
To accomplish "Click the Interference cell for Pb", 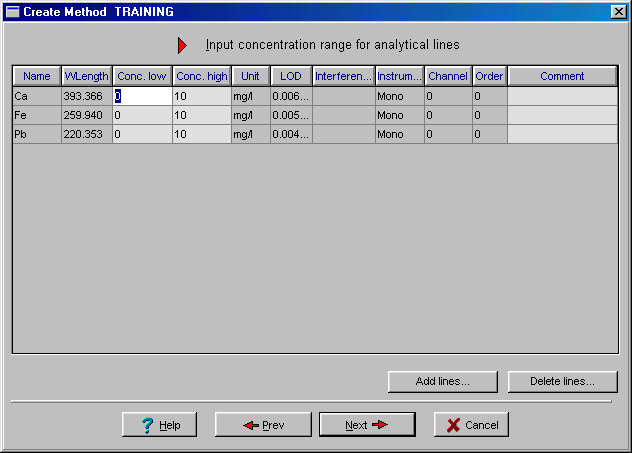I will [344, 134].
